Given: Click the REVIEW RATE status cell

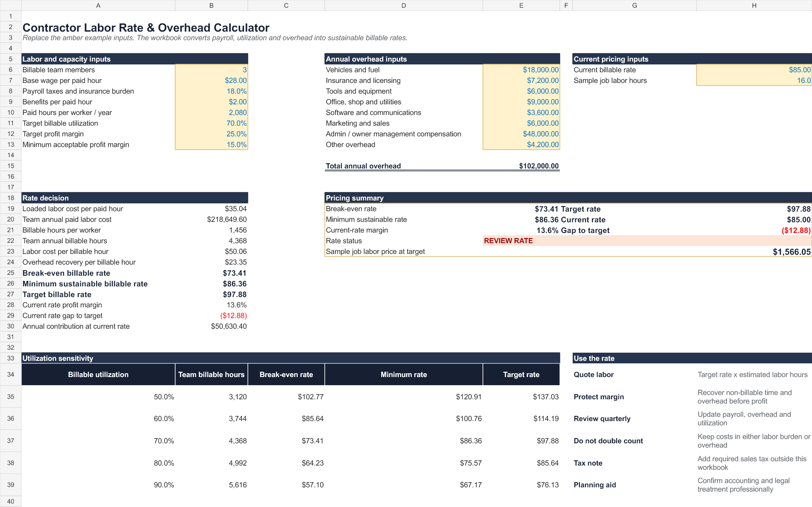Looking at the screenshot, I should pyautogui.click(x=647, y=241).
